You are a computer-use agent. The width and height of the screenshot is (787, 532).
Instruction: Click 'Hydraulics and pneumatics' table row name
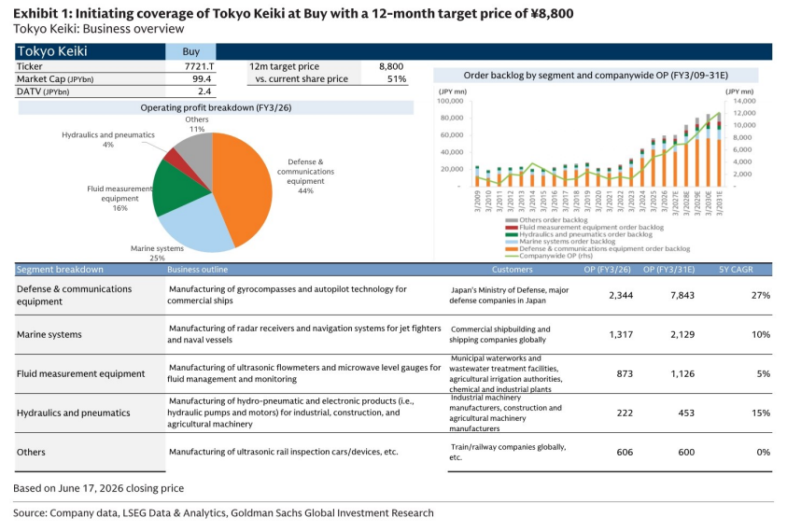point(73,413)
